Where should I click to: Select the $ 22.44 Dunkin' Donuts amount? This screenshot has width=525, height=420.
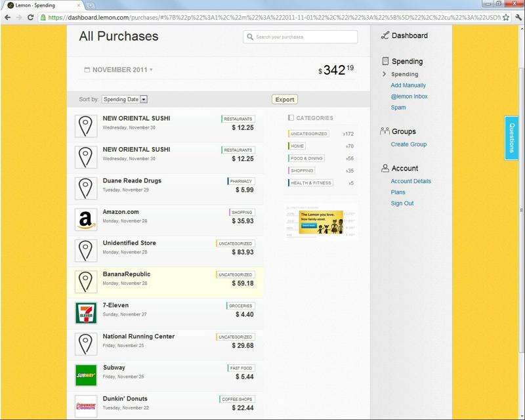pos(243,408)
